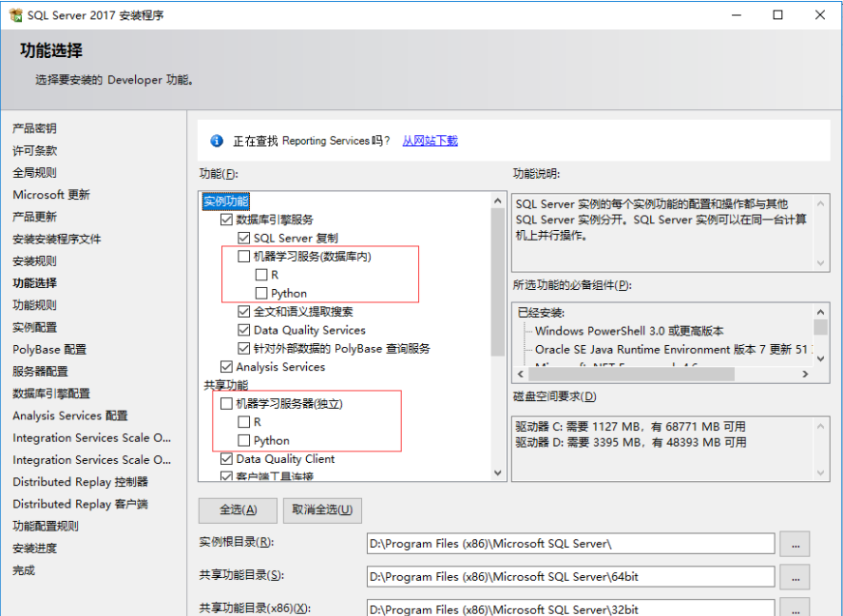Uncheck the SQL Server 复制 checkbox

point(243,238)
